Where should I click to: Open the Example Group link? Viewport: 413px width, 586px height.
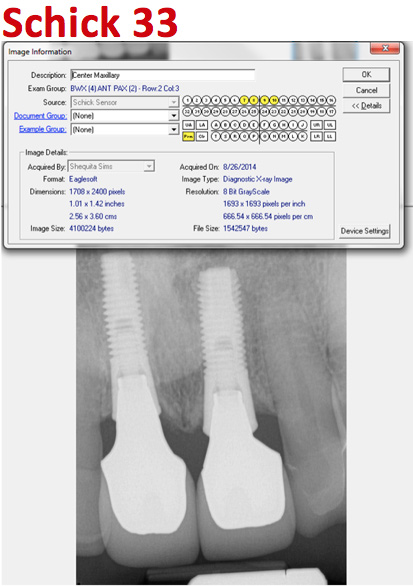tap(43, 129)
